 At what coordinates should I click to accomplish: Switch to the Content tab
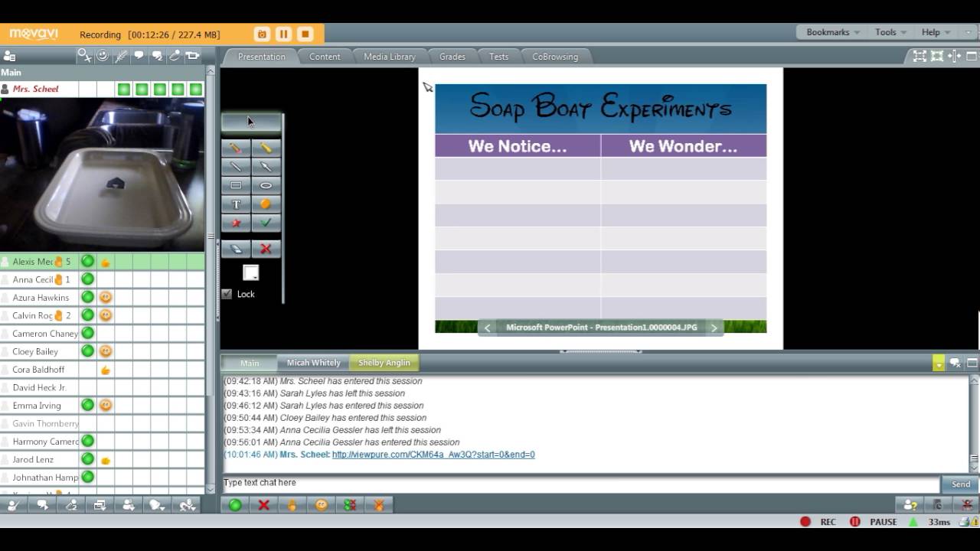[x=325, y=57]
